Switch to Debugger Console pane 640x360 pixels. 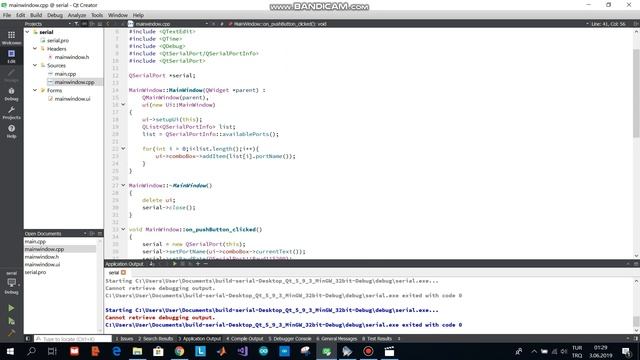pos(290,338)
